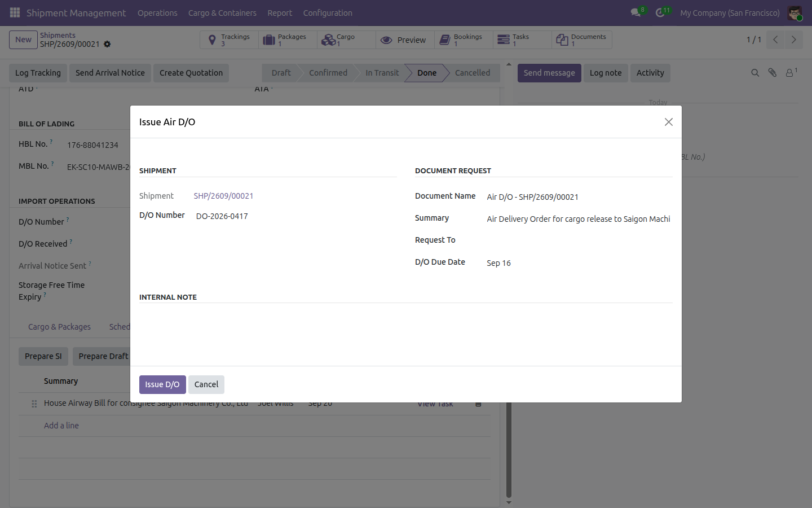Close the Issue Air D/O dialog
This screenshot has height=508, width=812.
tap(669, 122)
